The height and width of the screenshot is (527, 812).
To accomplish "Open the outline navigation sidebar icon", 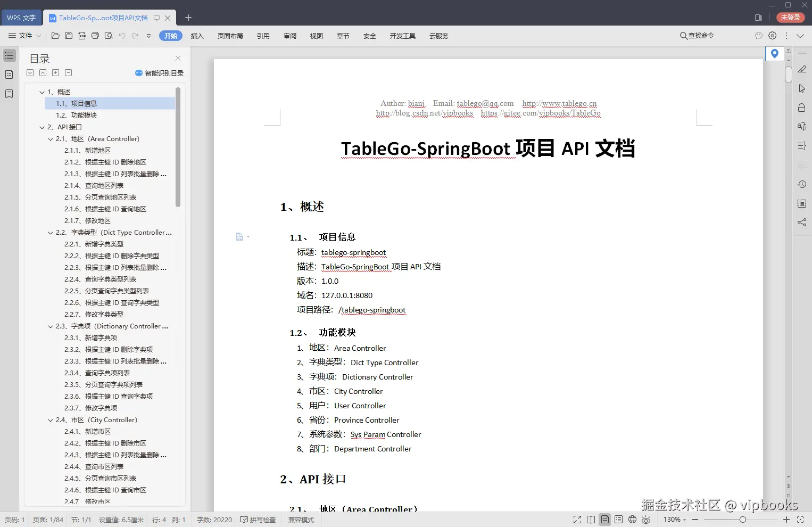I will 9,55.
